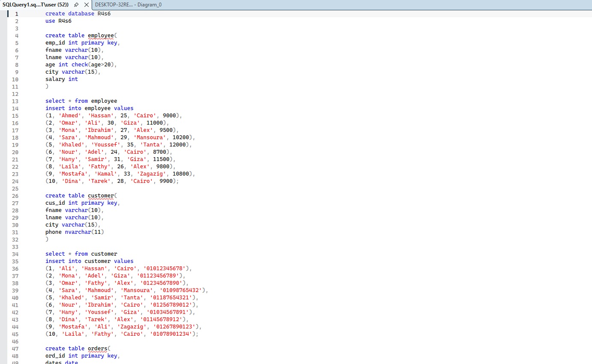The width and height of the screenshot is (592, 364).
Task: Select the SQLQuery1.sql tab title
Action: (35, 5)
